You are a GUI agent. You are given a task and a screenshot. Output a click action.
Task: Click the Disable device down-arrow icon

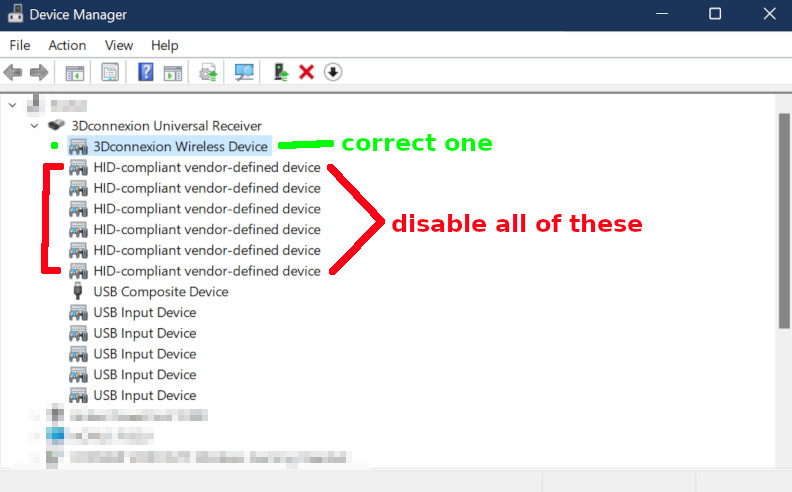coord(332,72)
